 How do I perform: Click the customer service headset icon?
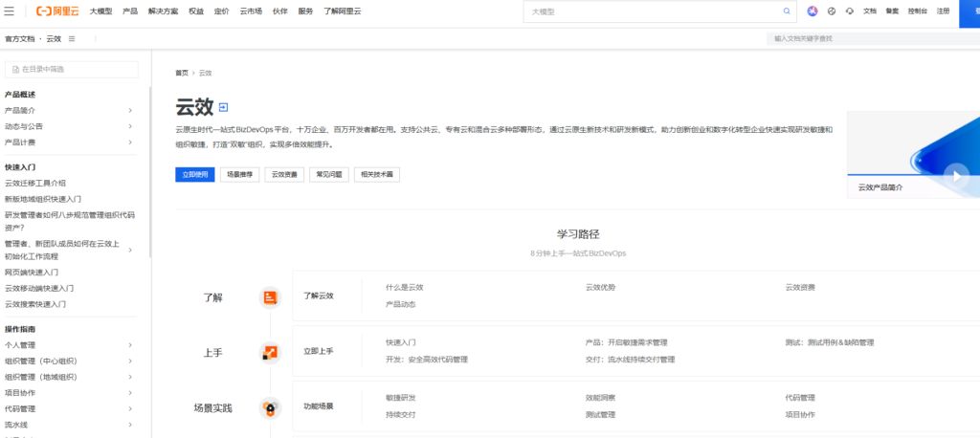(850, 11)
